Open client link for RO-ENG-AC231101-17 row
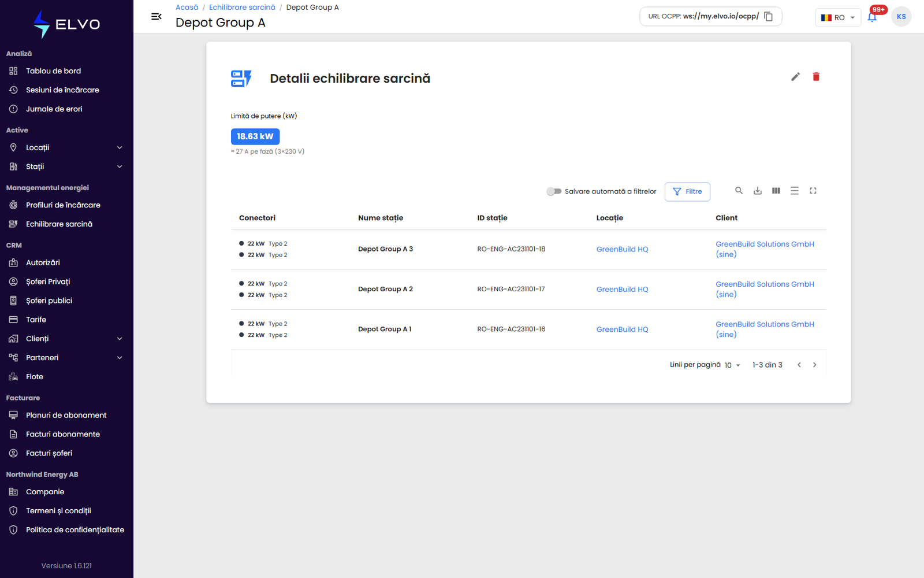 pyautogui.click(x=765, y=289)
